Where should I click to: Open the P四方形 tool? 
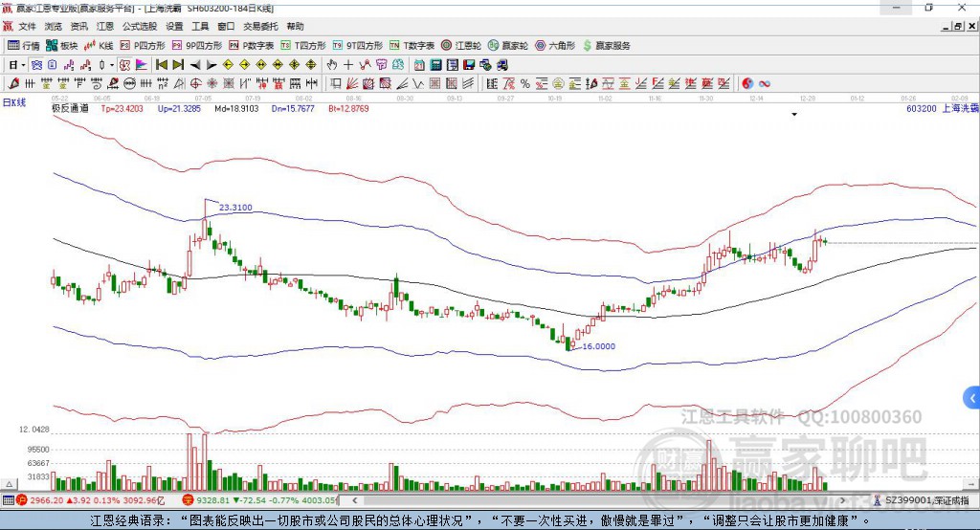[x=143, y=46]
